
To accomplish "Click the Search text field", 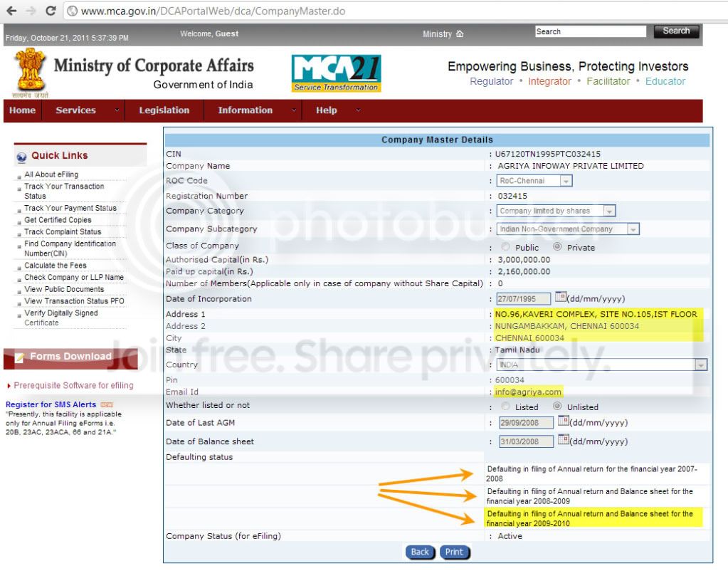I will [x=590, y=31].
